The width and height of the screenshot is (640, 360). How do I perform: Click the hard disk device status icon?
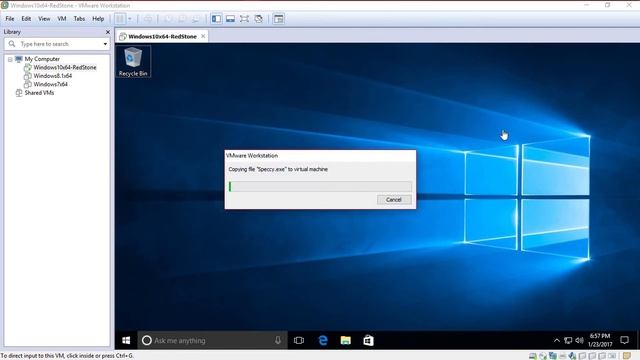[x=533, y=356]
